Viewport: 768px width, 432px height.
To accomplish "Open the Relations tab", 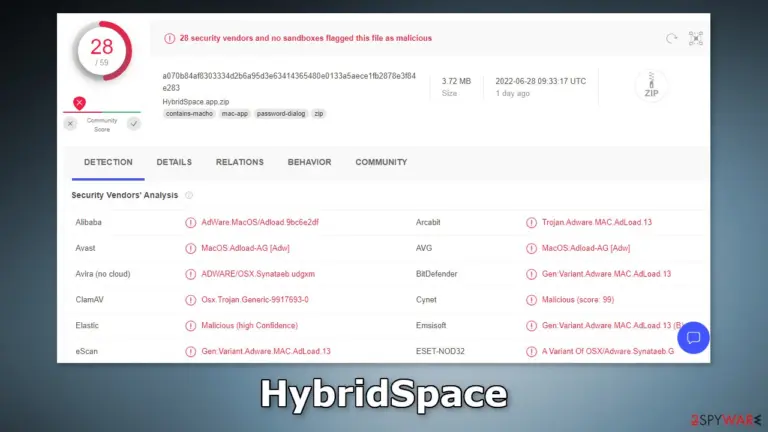I will (240, 162).
